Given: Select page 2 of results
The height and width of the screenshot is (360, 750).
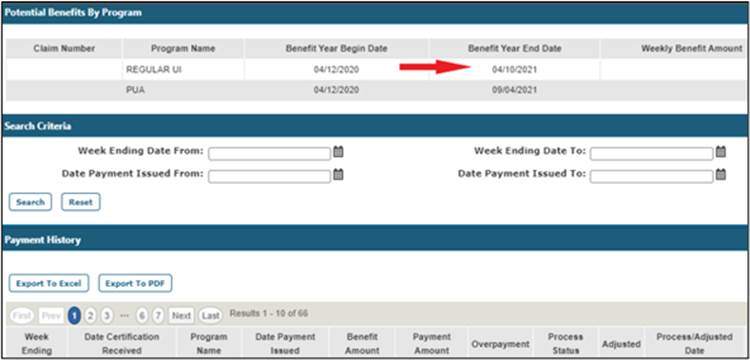Looking at the screenshot, I should [91, 316].
